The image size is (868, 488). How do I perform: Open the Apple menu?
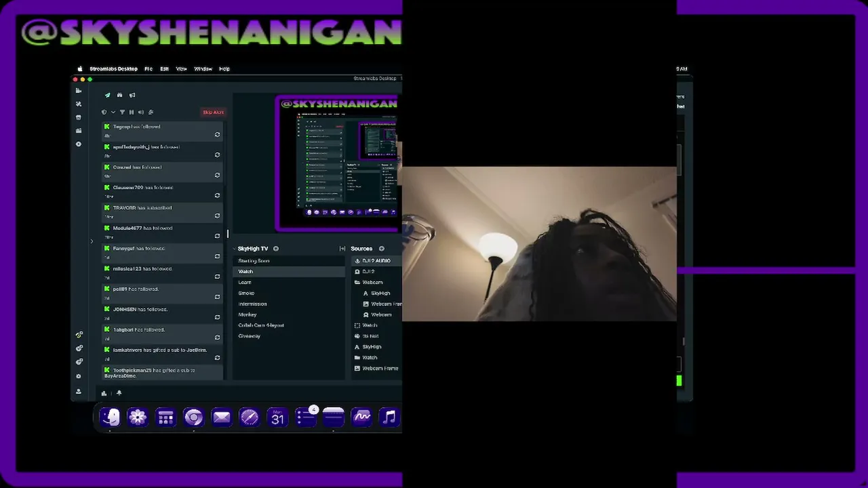click(x=80, y=68)
